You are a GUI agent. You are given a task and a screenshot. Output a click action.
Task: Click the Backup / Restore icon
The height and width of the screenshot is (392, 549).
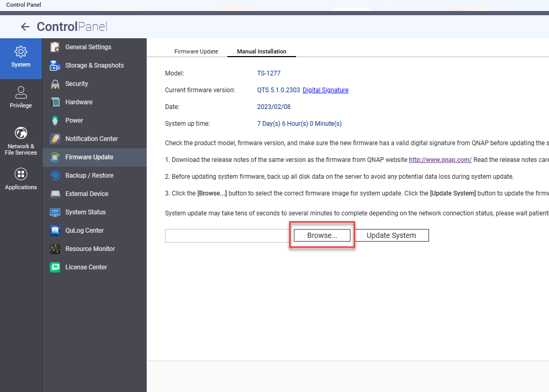55,176
